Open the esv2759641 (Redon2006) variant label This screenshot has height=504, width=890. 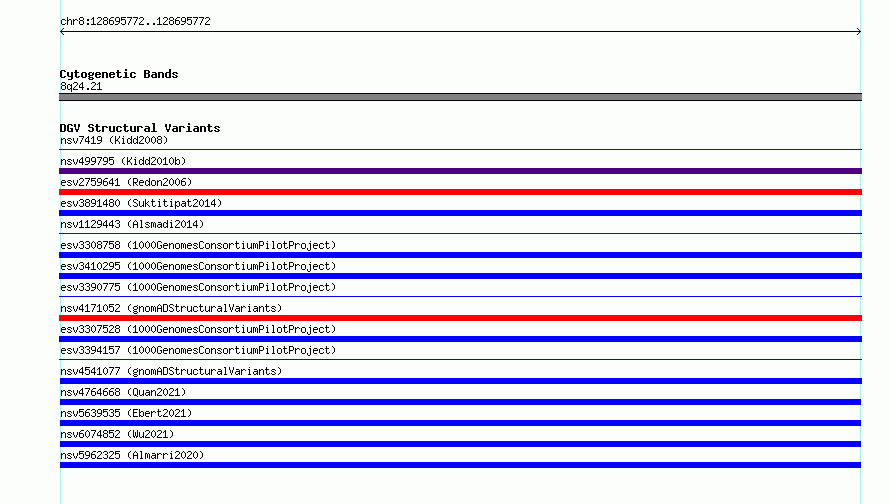[x=126, y=182]
